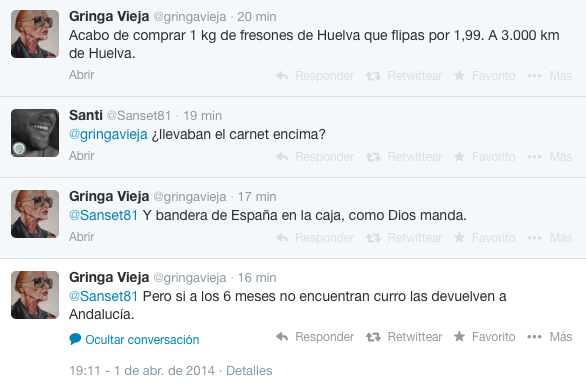Toggle Favorito on the bandera de España tweet

click(484, 238)
